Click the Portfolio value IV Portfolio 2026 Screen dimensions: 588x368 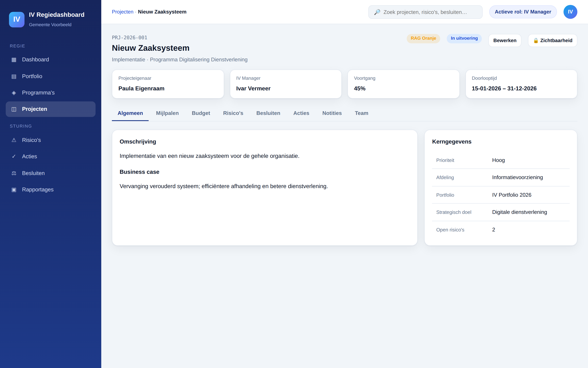point(511,195)
